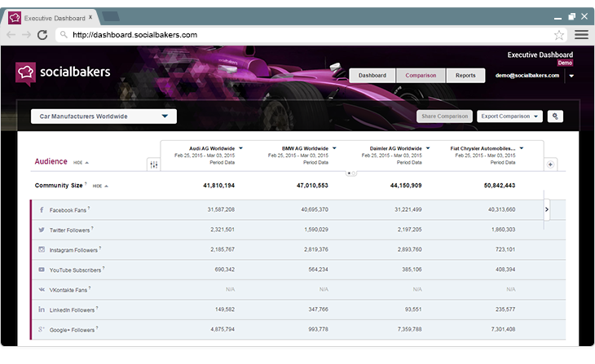Click BMW Twitter value 1,590,029
The width and height of the screenshot is (595, 364).
click(316, 230)
